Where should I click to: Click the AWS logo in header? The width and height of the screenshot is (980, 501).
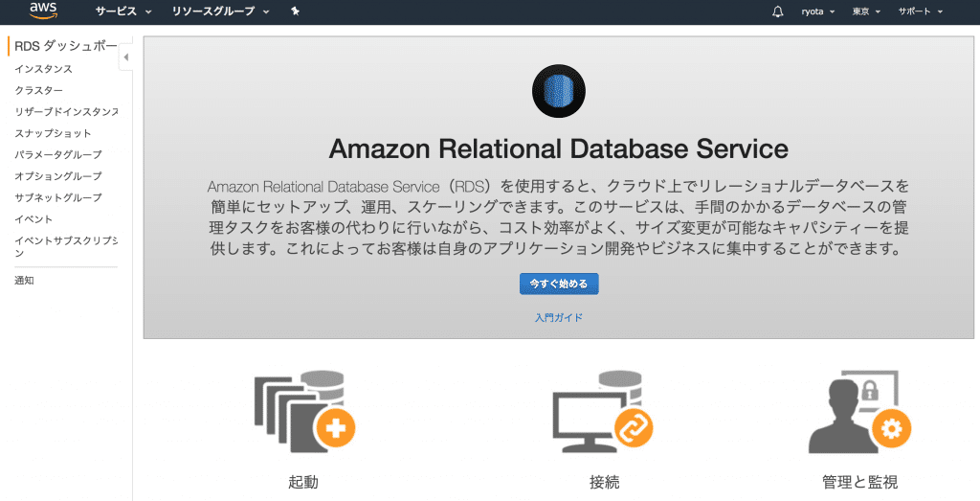coord(44,11)
